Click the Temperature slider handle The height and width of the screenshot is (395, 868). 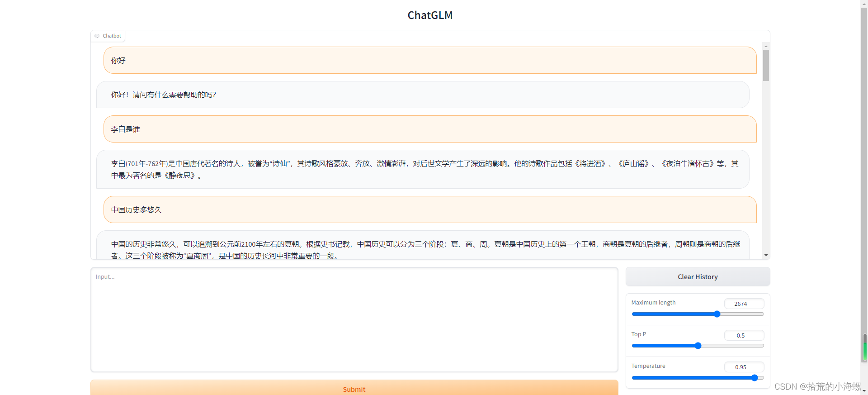coord(755,378)
